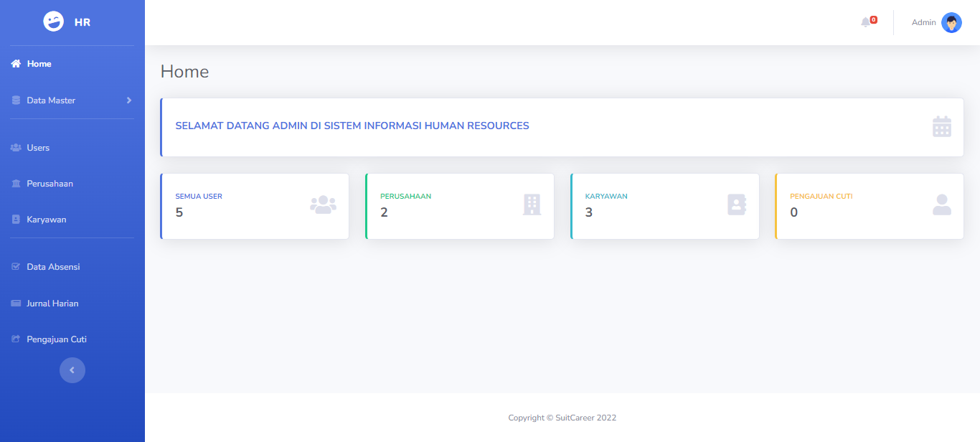980x442 pixels.
Task: Open Data Absensi page
Action: pos(53,267)
